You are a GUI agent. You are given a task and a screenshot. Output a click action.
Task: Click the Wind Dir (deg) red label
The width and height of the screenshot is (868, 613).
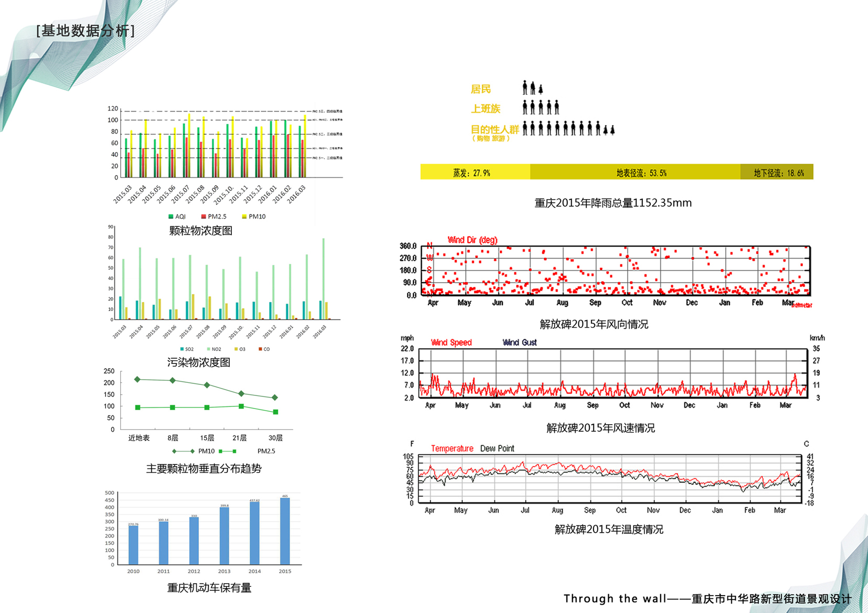(472, 240)
